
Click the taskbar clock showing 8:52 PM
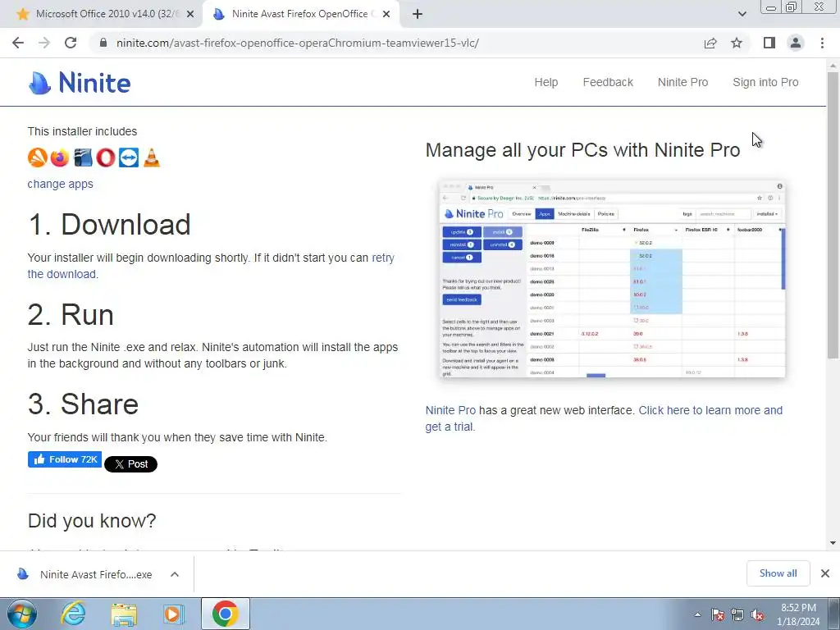tap(798, 614)
